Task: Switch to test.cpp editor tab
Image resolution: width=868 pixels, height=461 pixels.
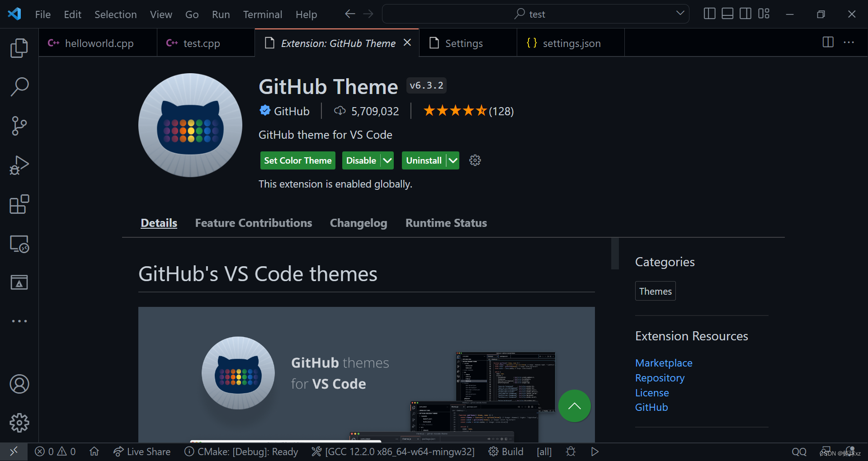Action: [x=206, y=43]
